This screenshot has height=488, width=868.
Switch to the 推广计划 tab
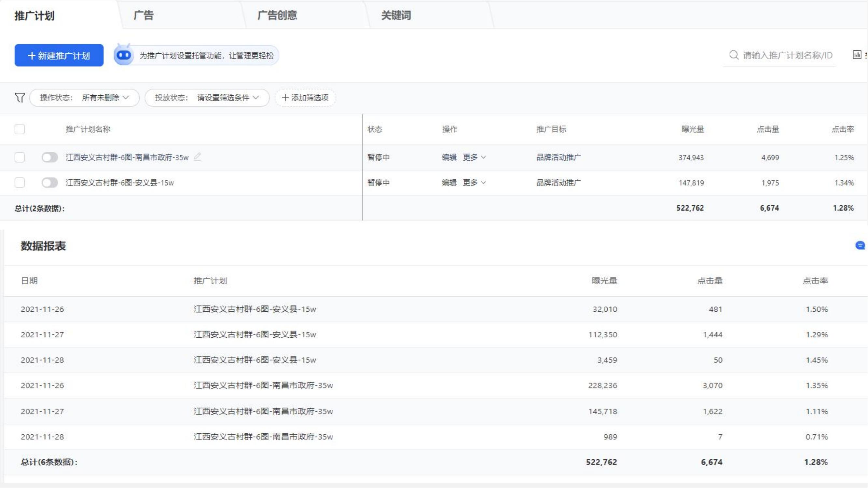pos(34,16)
